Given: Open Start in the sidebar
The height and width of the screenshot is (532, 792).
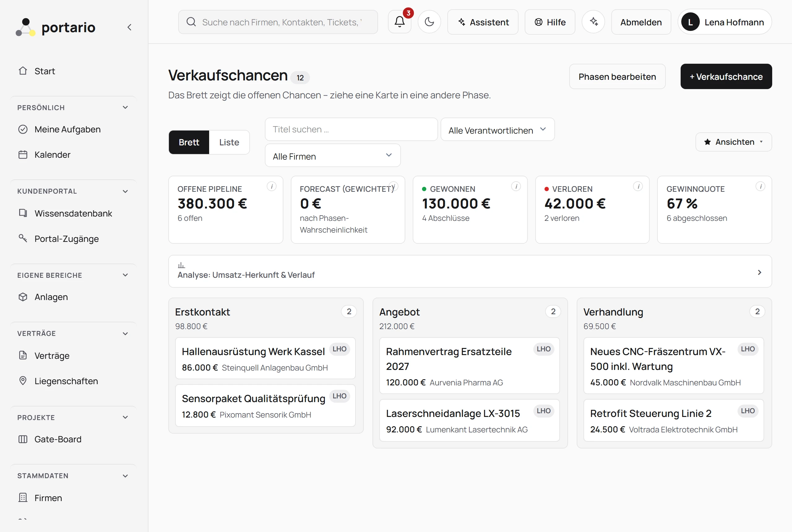Looking at the screenshot, I should click(x=74, y=71).
